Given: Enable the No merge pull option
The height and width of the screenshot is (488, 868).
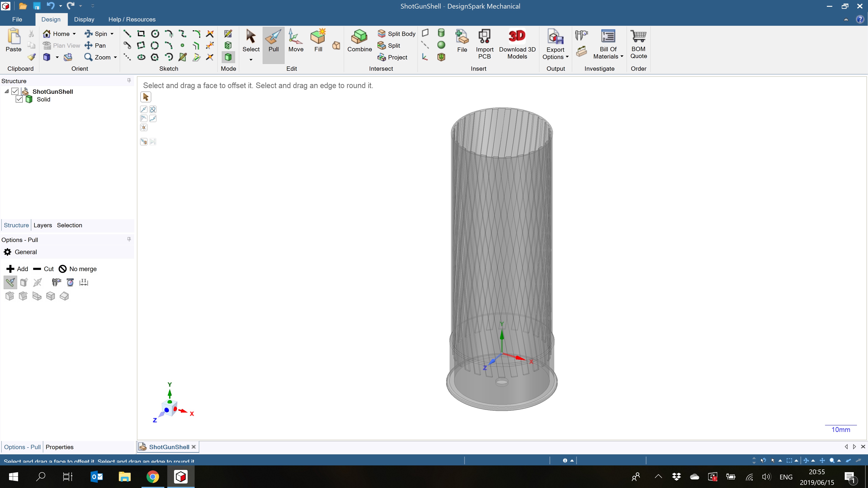Looking at the screenshot, I should [78, 269].
